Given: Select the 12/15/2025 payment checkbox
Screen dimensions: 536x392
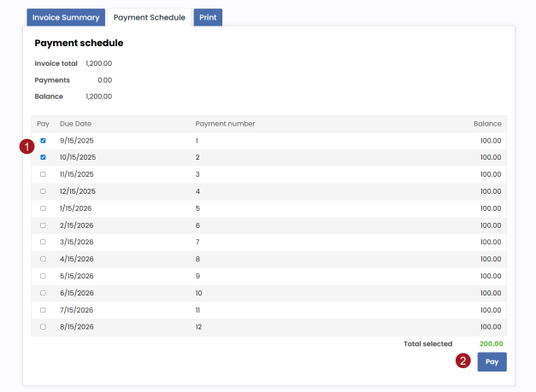Looking at the screenshot, I should pyautogui.click(x=43, y=191).
